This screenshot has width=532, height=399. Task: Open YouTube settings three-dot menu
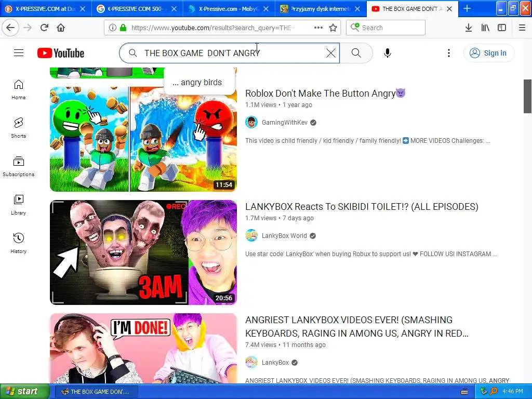coord(448,53)
